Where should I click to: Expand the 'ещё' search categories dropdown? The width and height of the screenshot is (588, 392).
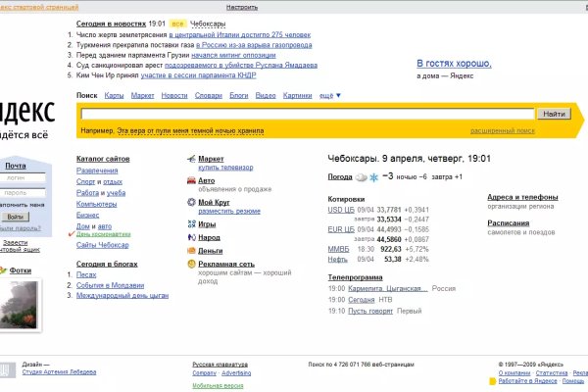click(x=327, y=95)
